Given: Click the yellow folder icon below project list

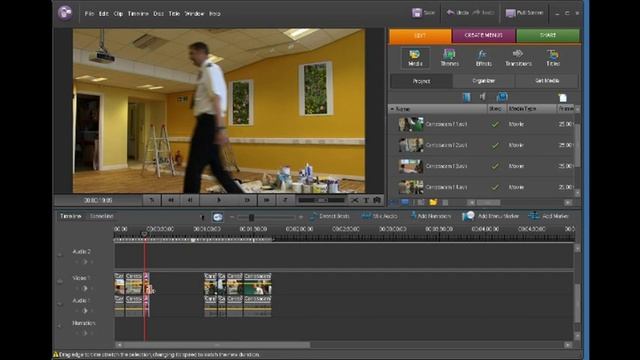Looking at the screenshot, I should click(x=433, y=202).
